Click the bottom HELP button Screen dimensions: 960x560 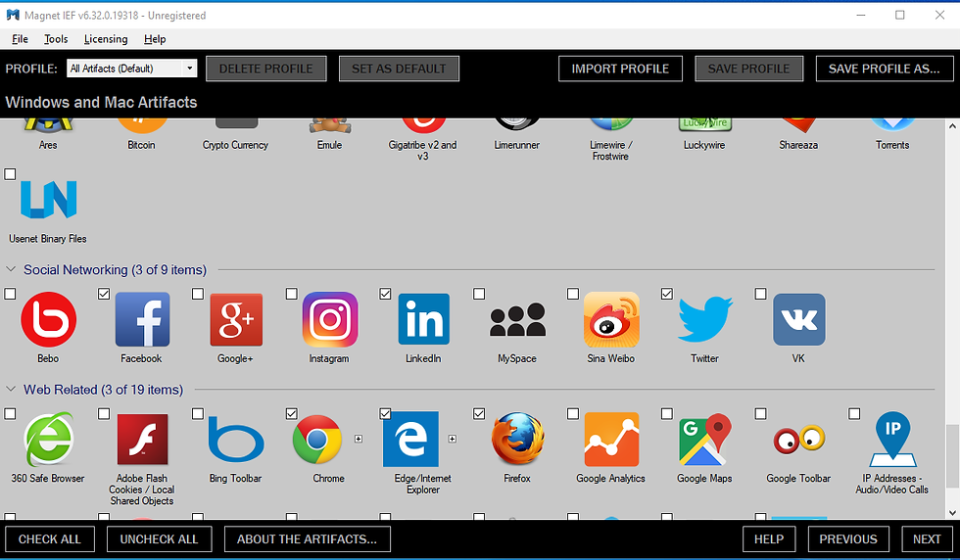(769, 539)
